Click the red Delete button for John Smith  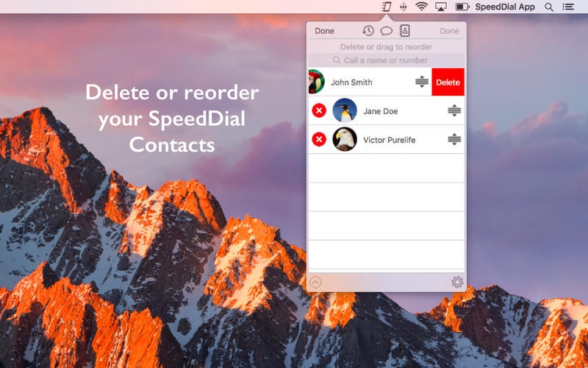coord(448,82)
